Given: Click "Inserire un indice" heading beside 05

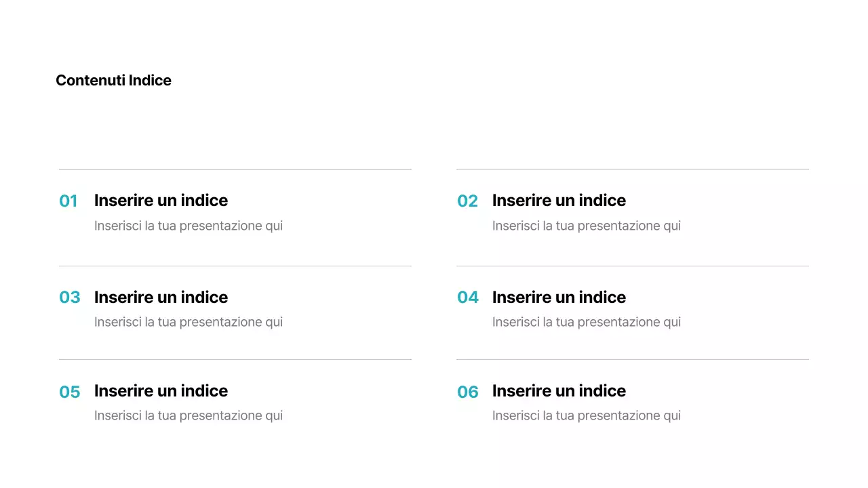Looking at the screenshot, I should point(161,391).
